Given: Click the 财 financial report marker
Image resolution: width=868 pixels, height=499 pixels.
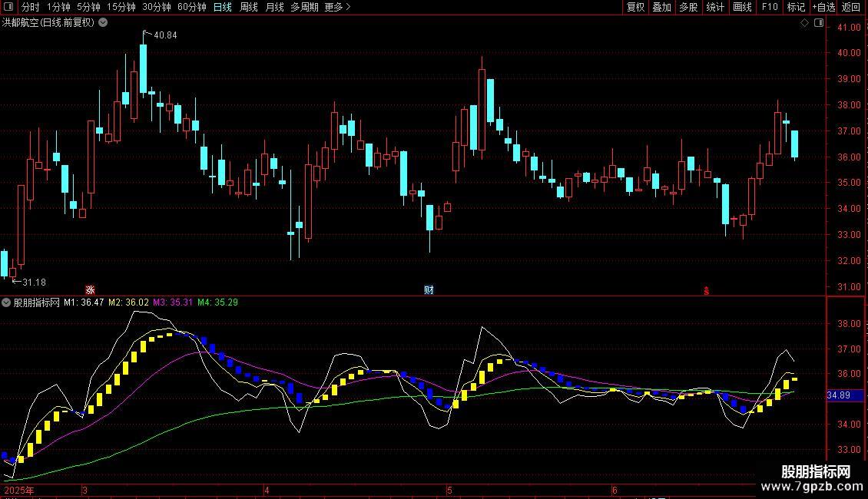Looking at the screenshot, I should tap(429, 290).
